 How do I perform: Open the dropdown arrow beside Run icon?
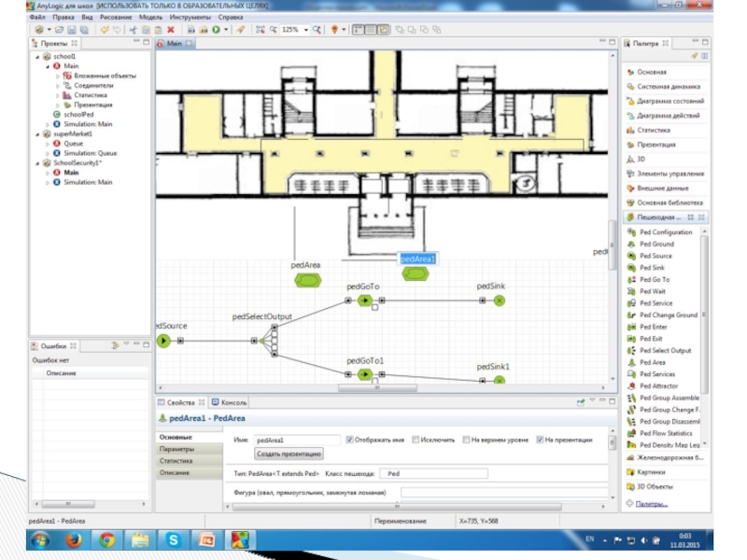pyautogui.click(x=226, y=30)
